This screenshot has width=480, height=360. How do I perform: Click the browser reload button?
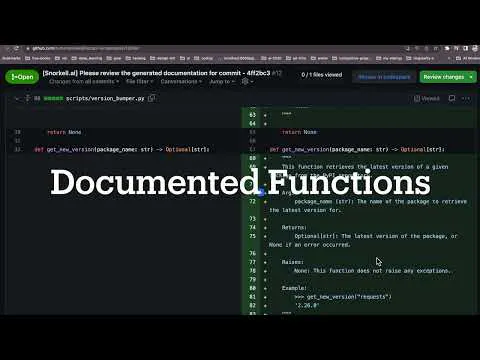point(16,49)
